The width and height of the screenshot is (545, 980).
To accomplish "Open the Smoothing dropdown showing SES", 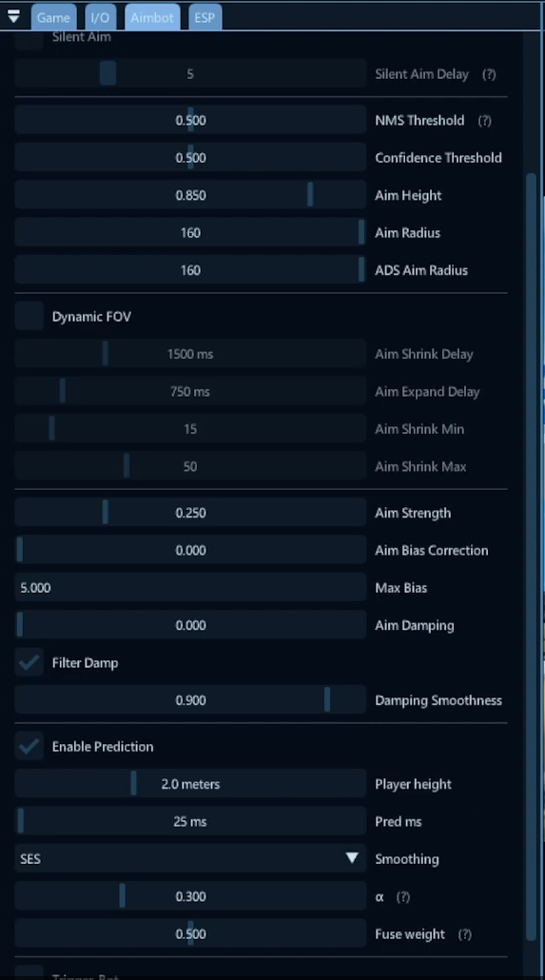I will click(190, 859).
